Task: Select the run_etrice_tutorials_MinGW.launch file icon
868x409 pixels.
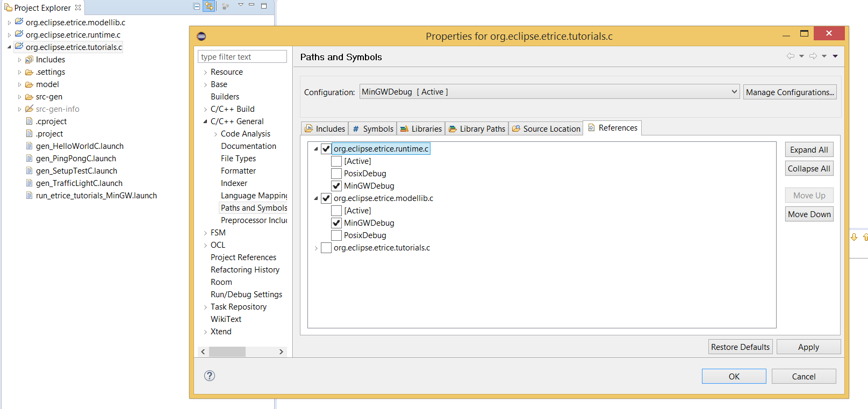Action: 30,196
